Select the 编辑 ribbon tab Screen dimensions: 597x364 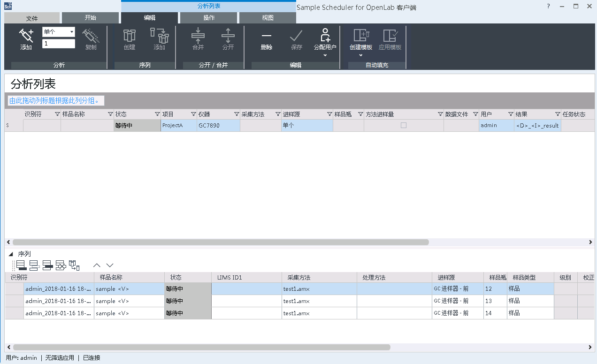(x=150, y=18)
